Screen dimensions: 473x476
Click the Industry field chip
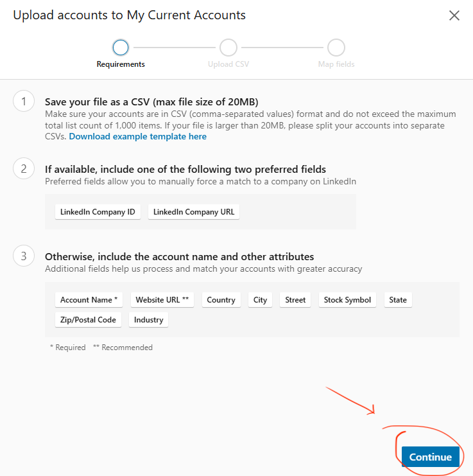coord(148,320)
